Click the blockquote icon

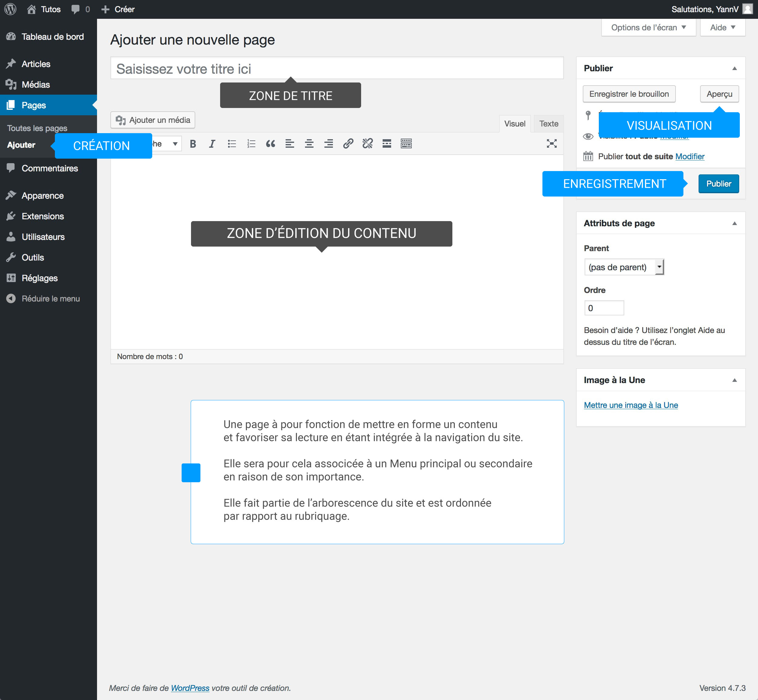pyautogui.click(x=270, y=145)
